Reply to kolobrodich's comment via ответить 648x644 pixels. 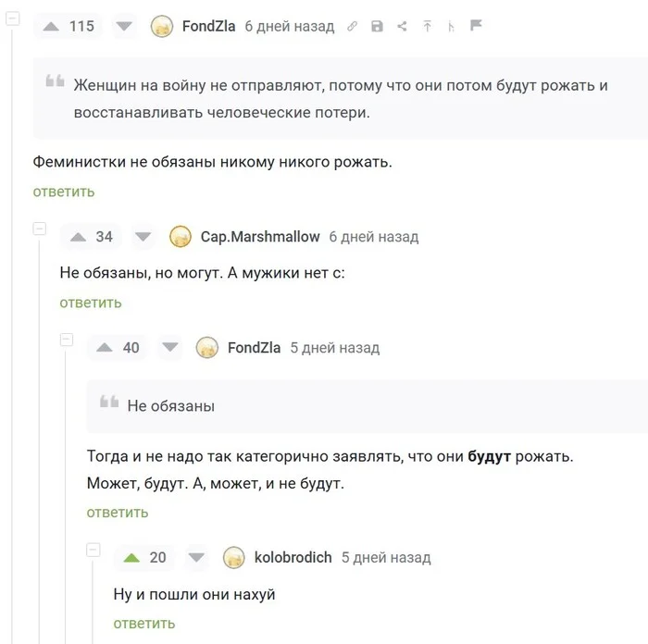pos(144,624)
